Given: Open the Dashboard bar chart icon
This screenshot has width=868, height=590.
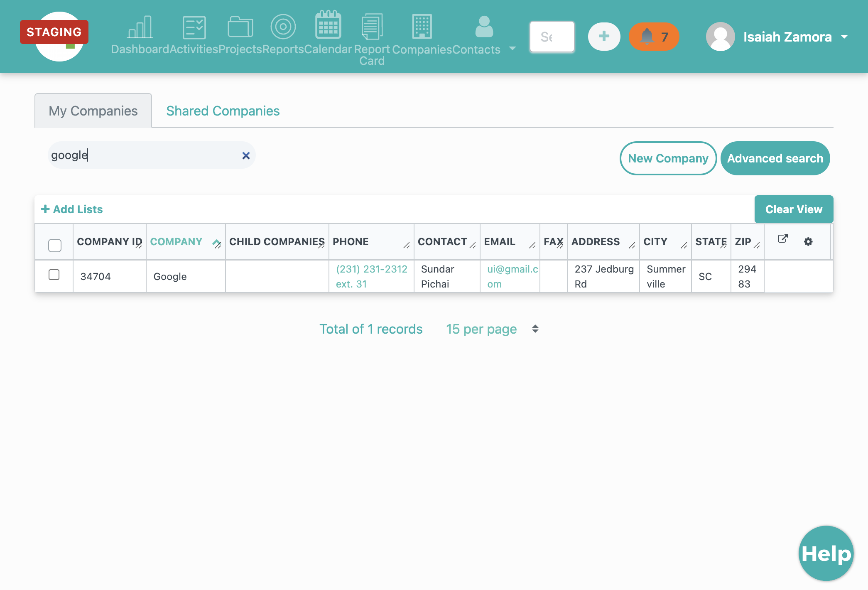Looking at the screenshot, I should click(140, 27).
